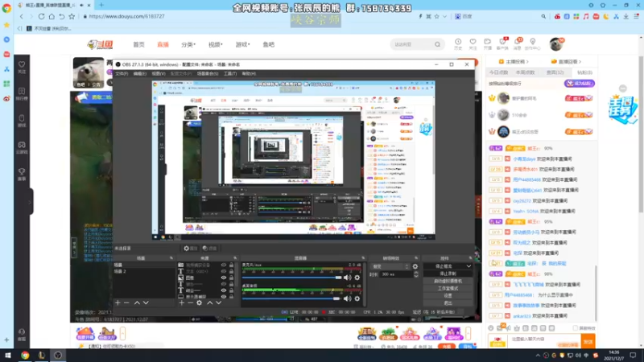The width and height of the screenshot is (644, 362).
Task: Switch to the highlighted live tab in Douyu navigation
Action: coord(163,44)
